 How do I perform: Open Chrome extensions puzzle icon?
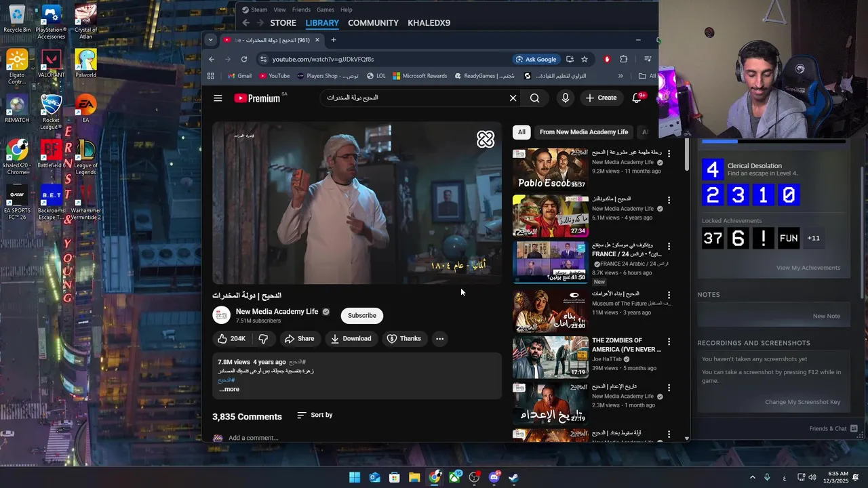click(x=624, y=59)
